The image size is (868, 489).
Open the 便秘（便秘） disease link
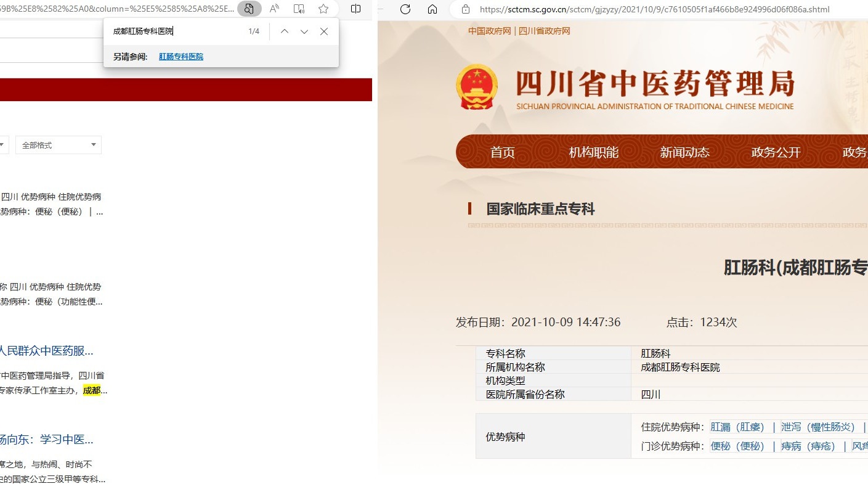[x=737, y=446]
